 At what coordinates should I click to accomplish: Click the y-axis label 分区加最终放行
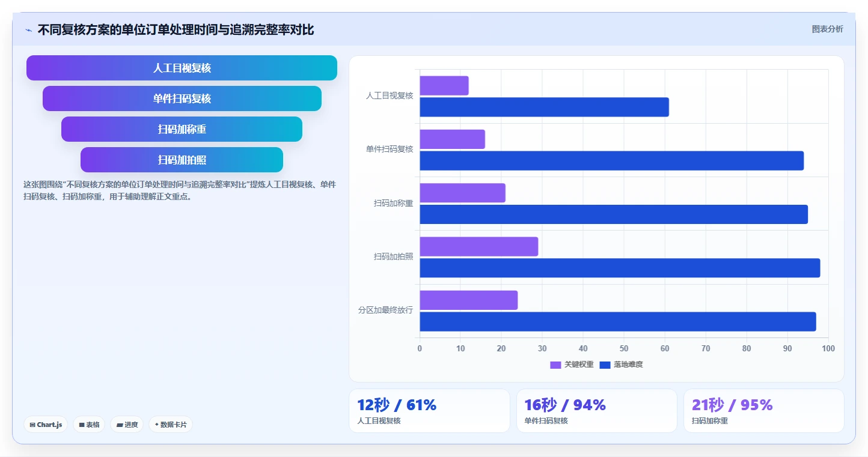385,310
